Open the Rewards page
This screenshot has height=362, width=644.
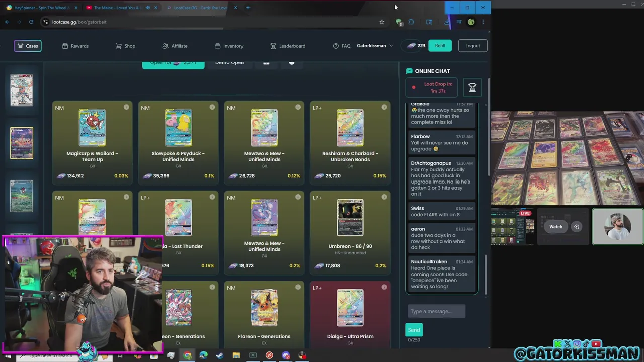click(x=75, y=46)
